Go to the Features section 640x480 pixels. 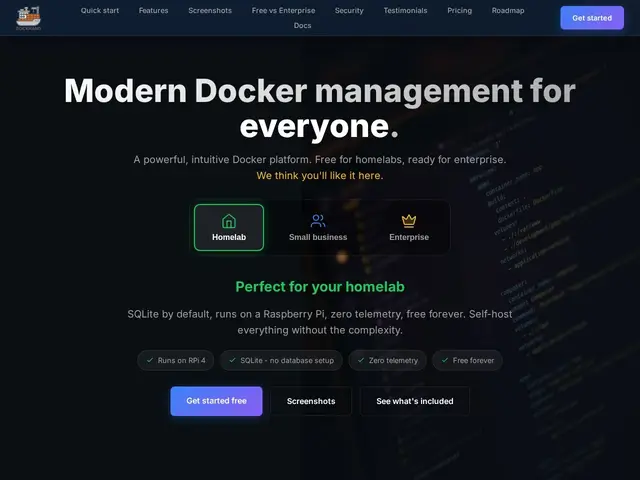pyautogui.click(x=153, y=11)
